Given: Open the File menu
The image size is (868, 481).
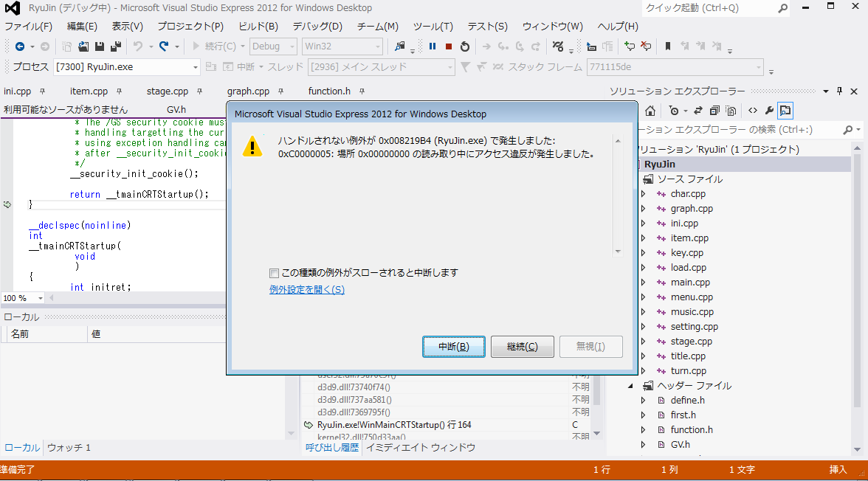Looking at the screenshot, I should [x=28, y=27].
